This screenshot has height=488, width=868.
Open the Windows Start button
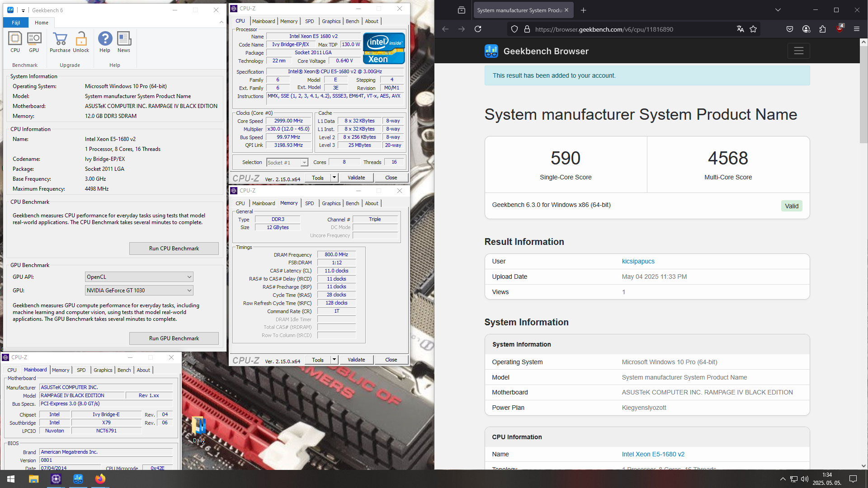point(11,479)
